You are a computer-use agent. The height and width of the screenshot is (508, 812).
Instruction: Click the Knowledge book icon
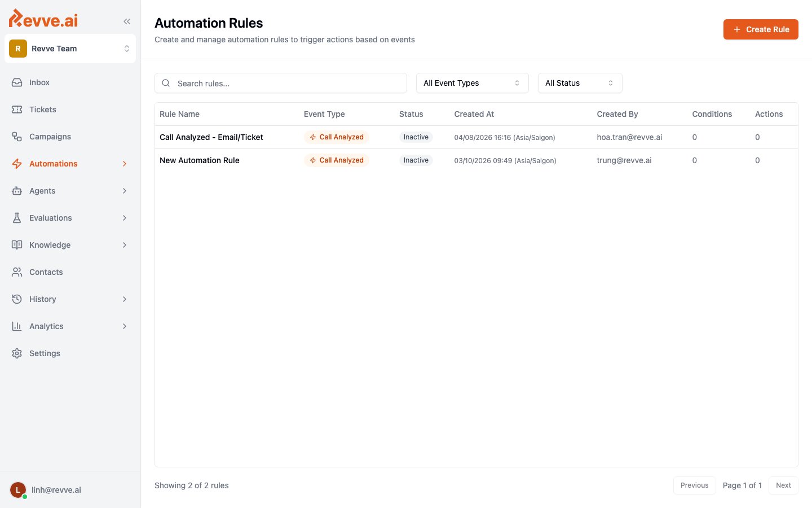coord(17,245)
